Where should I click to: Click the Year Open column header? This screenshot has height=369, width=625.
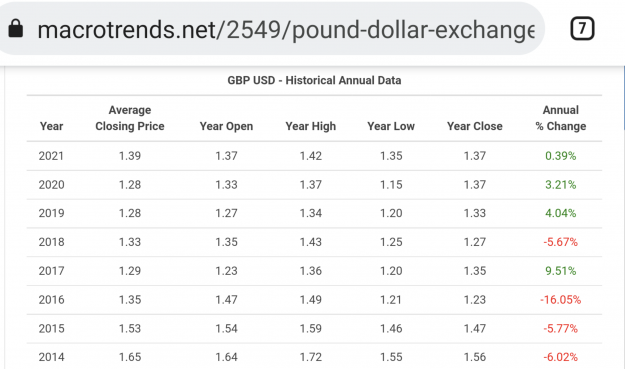point(226,126)
